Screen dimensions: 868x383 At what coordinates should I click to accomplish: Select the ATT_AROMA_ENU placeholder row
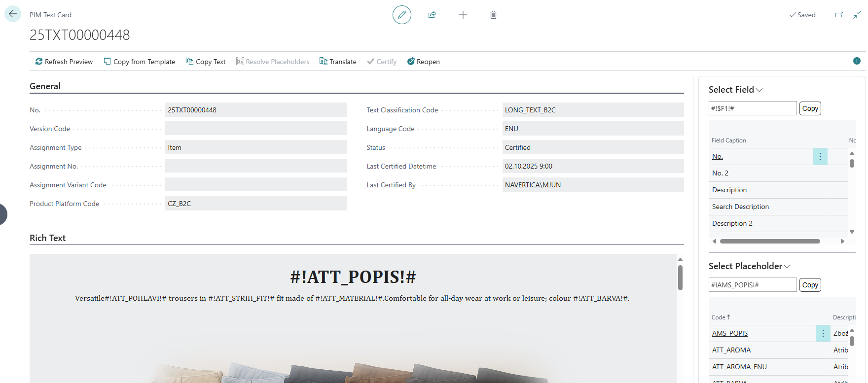pyautogui.click(x=778, y=367)
